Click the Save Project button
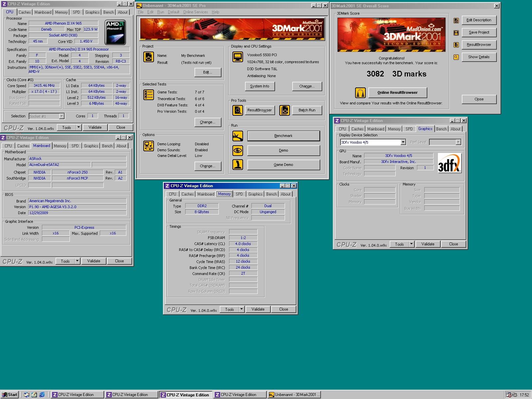 click(x=479, y=32)
